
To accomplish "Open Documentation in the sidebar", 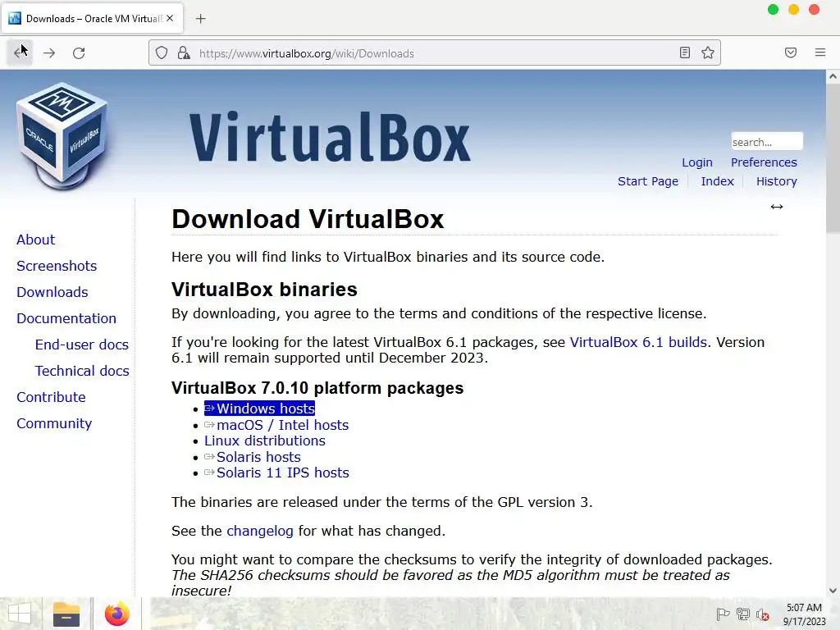I will click(x=66, y=318).
